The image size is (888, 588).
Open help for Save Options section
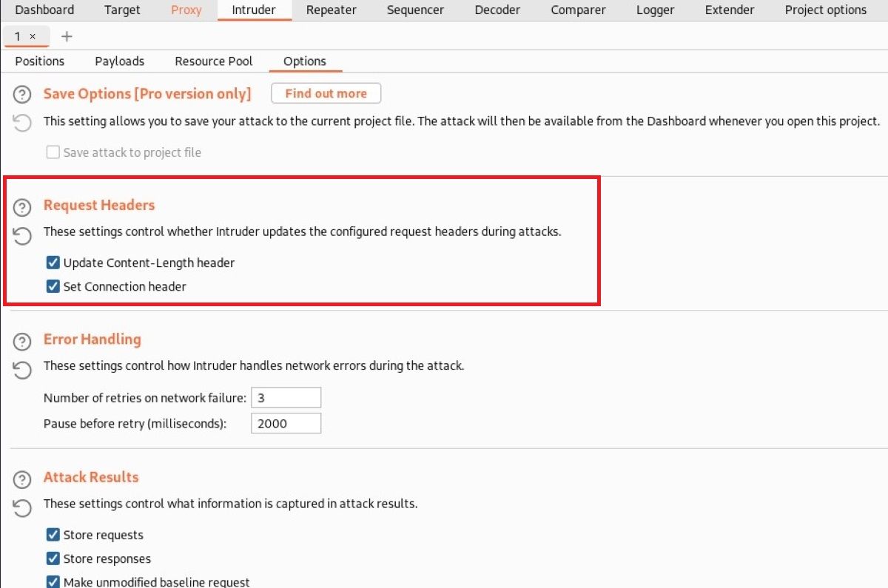(x=23, y=95)
